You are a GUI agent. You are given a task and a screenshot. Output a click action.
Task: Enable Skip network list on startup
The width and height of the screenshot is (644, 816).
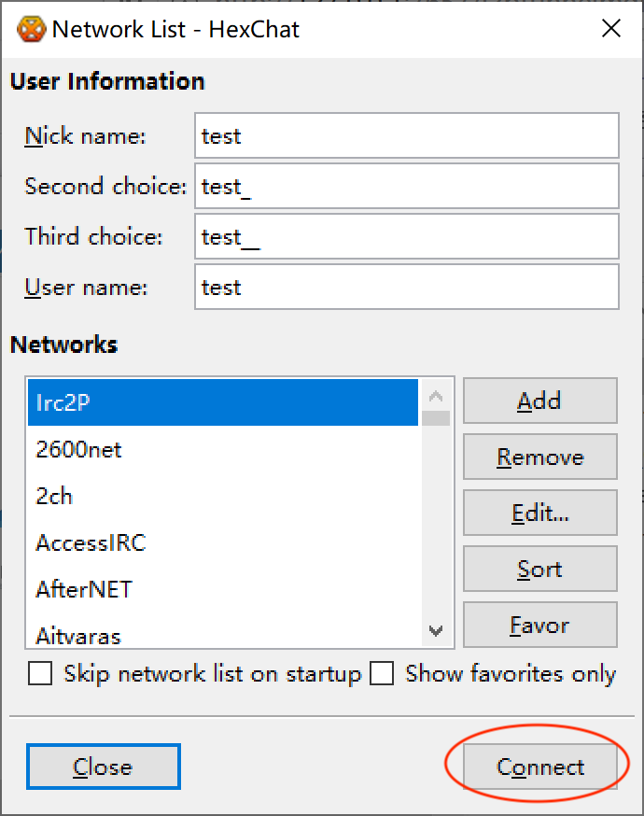pos(40,674)
